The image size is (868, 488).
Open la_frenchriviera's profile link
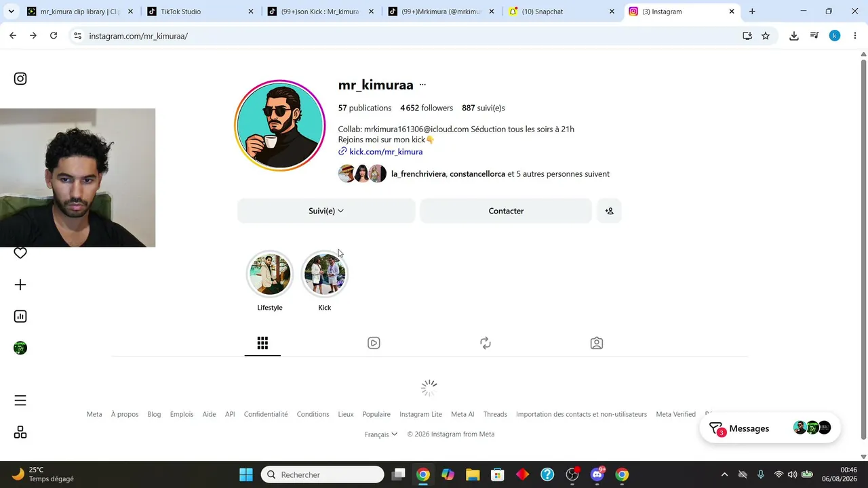418,174
